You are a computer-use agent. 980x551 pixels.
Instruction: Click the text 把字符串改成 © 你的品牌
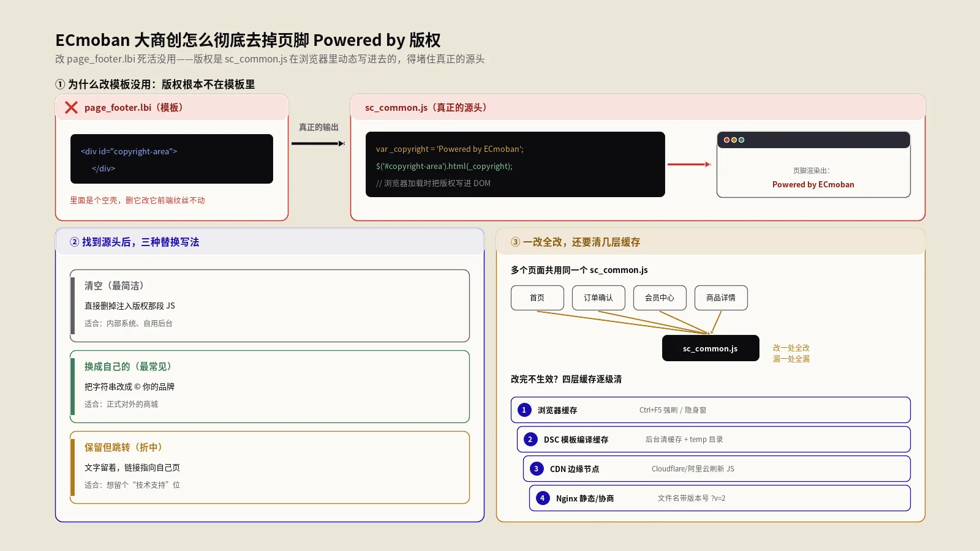pyautogui.click(x=129, y=386)
